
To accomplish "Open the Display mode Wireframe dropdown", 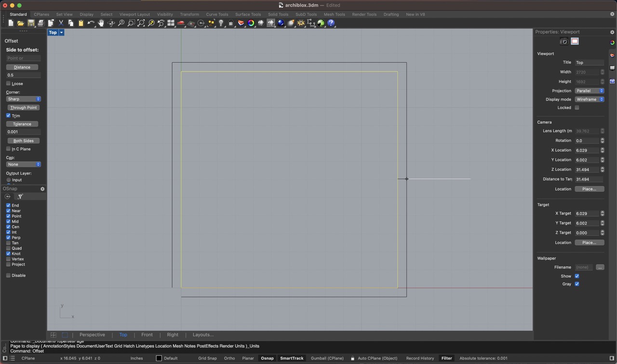I will [590, 99].
